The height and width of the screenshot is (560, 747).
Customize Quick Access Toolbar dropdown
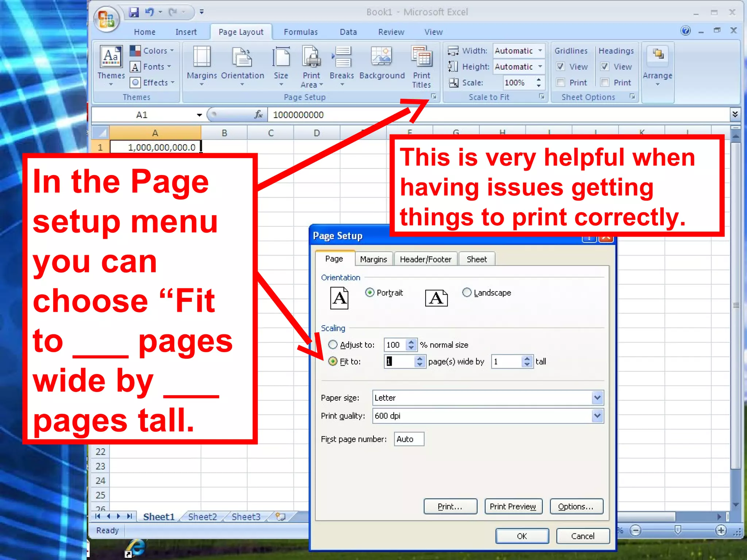tap(202, 12)
